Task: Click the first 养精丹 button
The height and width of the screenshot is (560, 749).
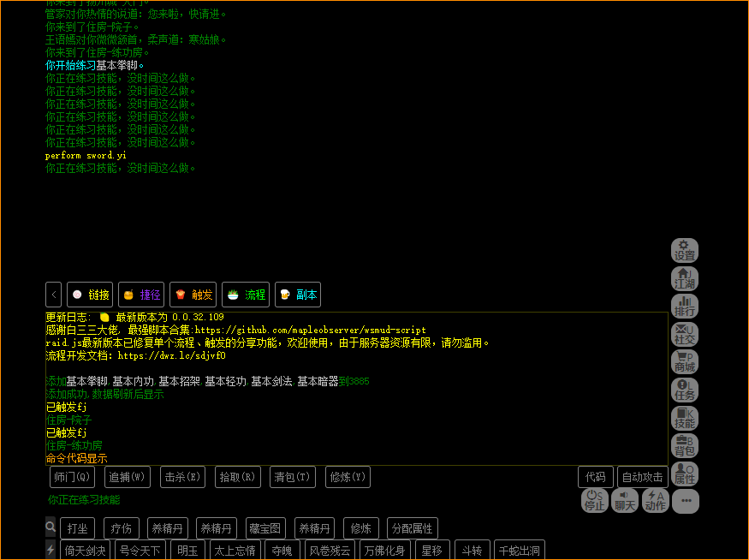Action: [168, 528]
